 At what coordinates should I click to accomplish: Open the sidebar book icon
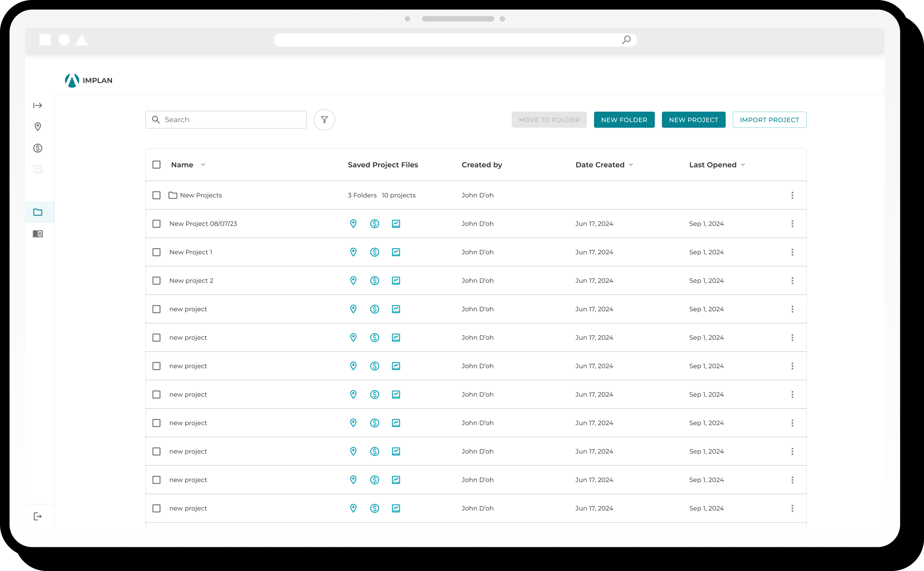point(38,234)
